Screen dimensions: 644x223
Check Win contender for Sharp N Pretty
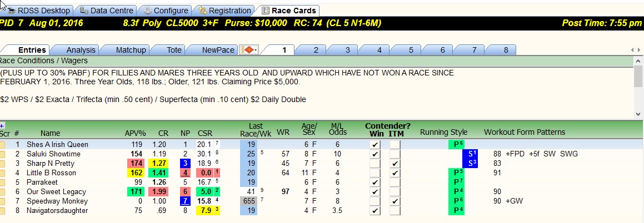click(375, 164)
